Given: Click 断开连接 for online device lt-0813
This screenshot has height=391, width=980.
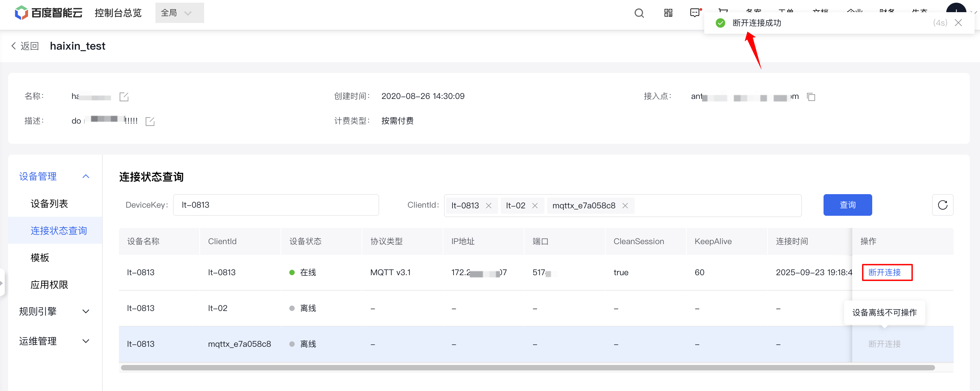Looking at the screenshot, I should [884, 272].
